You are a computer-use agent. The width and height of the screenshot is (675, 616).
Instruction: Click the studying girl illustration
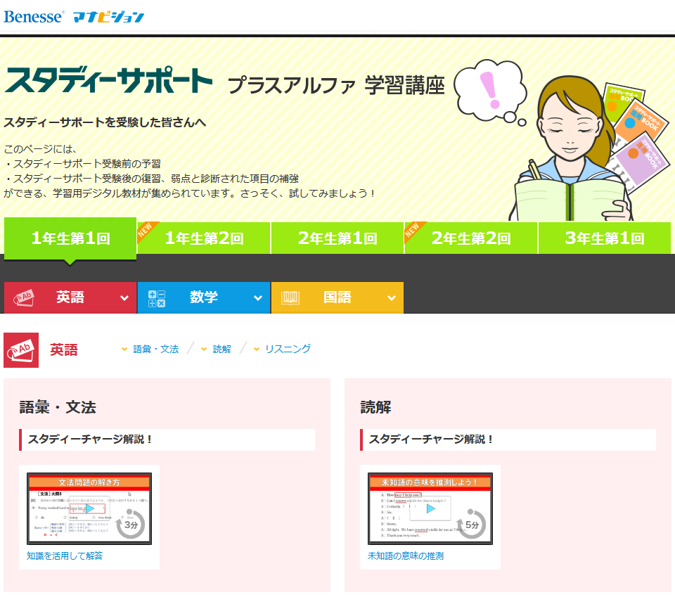coord(571,148)
